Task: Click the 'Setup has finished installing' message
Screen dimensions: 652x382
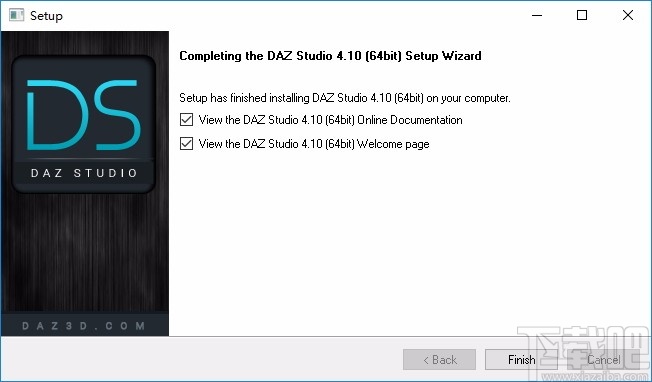Action: click(x=345, y=98)
